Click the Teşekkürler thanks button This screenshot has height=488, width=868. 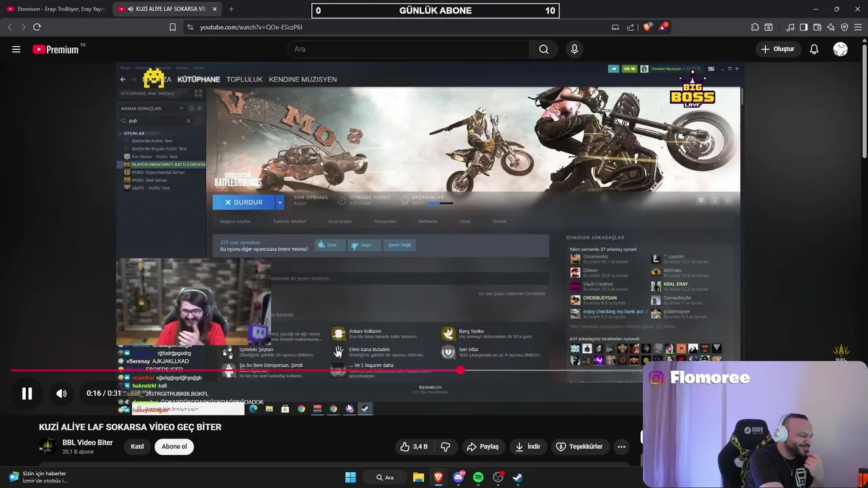pos(579,447)
